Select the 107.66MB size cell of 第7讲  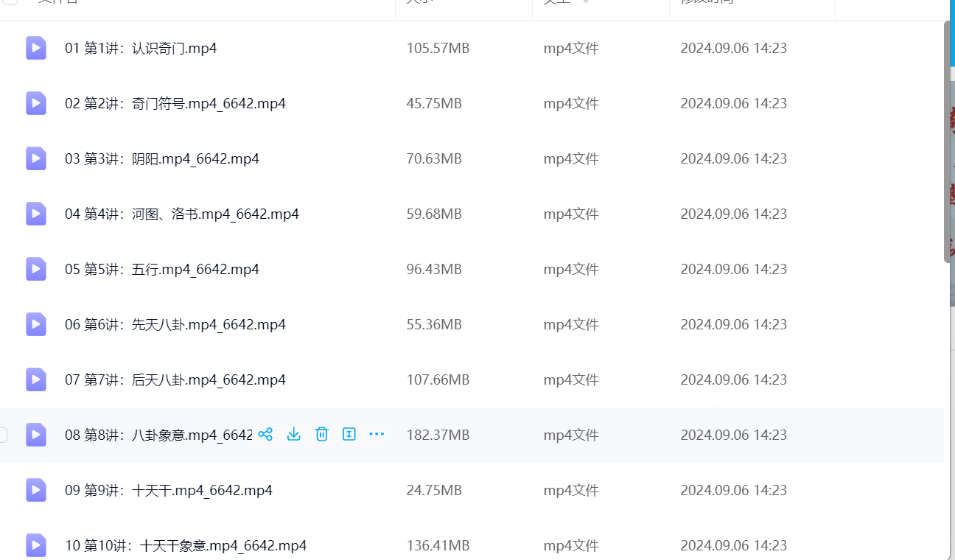tap(438, 380)
